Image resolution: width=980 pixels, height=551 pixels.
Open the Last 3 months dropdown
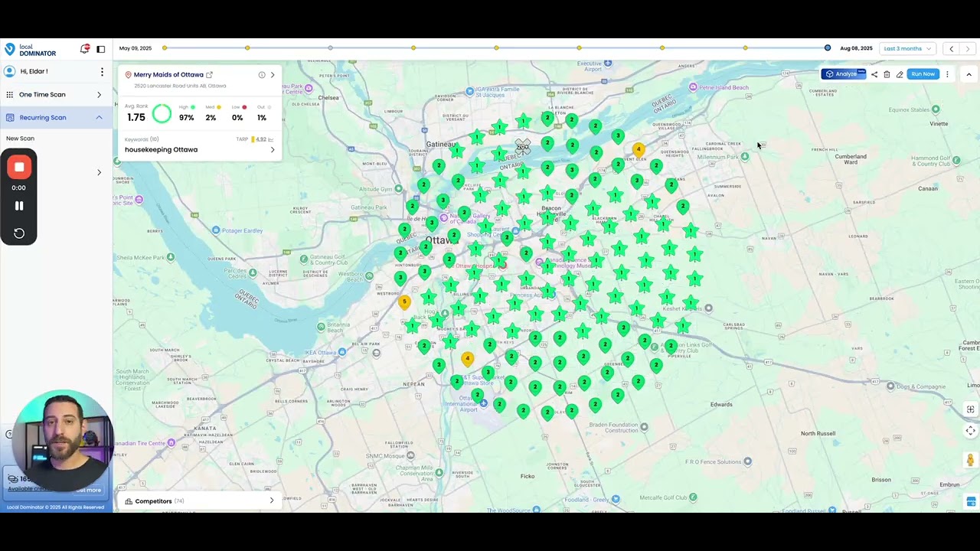click(x=907, y=49)
